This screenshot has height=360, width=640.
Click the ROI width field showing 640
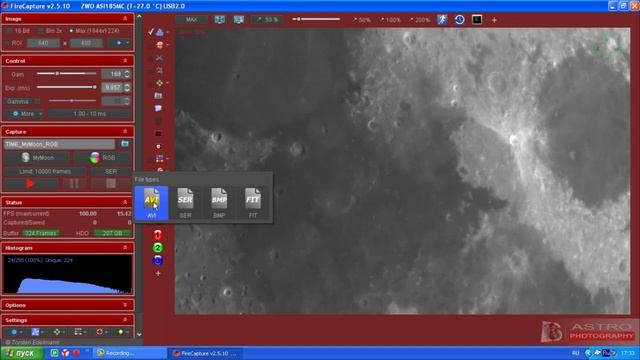point(43,43)
